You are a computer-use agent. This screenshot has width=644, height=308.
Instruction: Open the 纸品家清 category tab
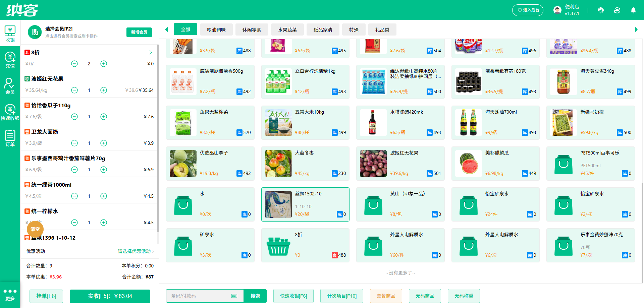323,30
